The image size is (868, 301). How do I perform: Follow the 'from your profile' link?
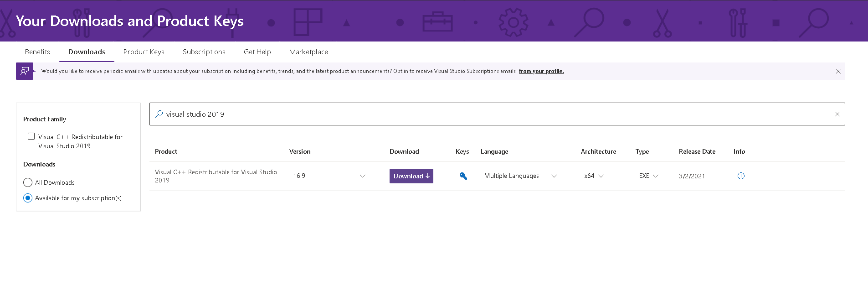pos(541,71)
